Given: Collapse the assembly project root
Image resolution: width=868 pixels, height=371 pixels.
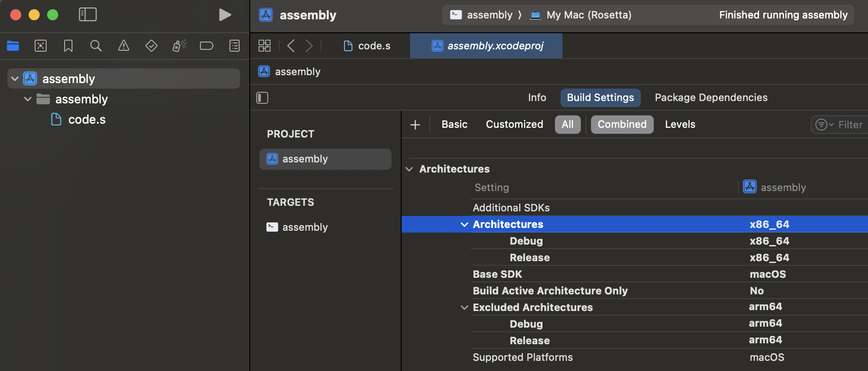Looking at the screenshot, I should coord(15,79).
